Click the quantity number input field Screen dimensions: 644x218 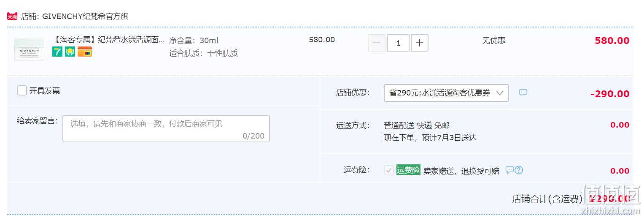(398, 43)
